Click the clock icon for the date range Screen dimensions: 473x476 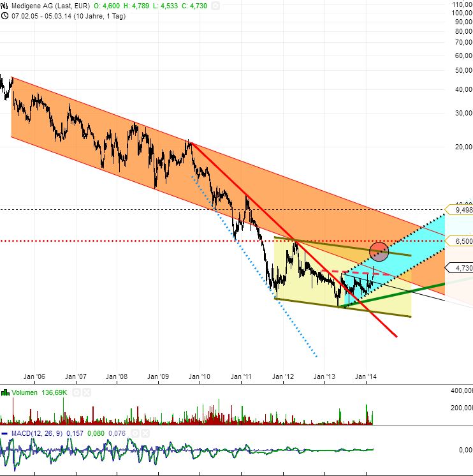pos(4,16)
